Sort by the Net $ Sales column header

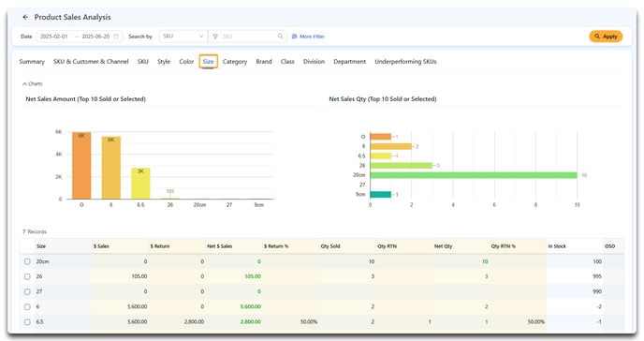219,246
